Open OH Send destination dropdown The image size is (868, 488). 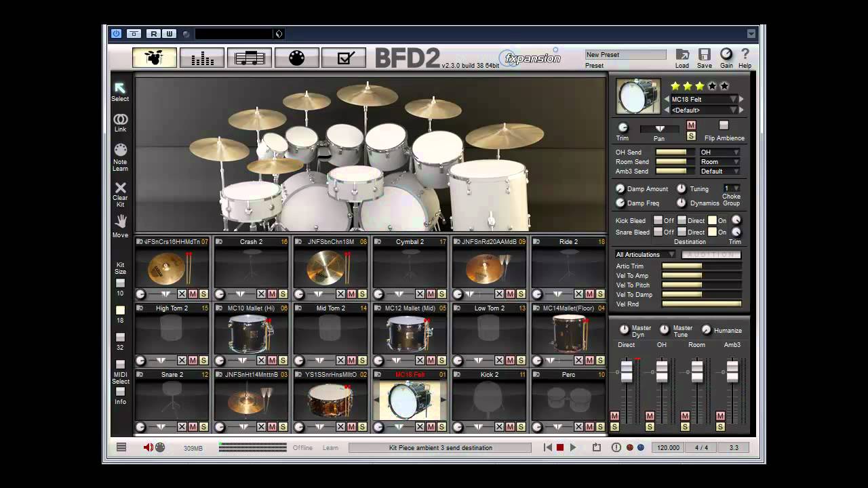coord(719,152)
